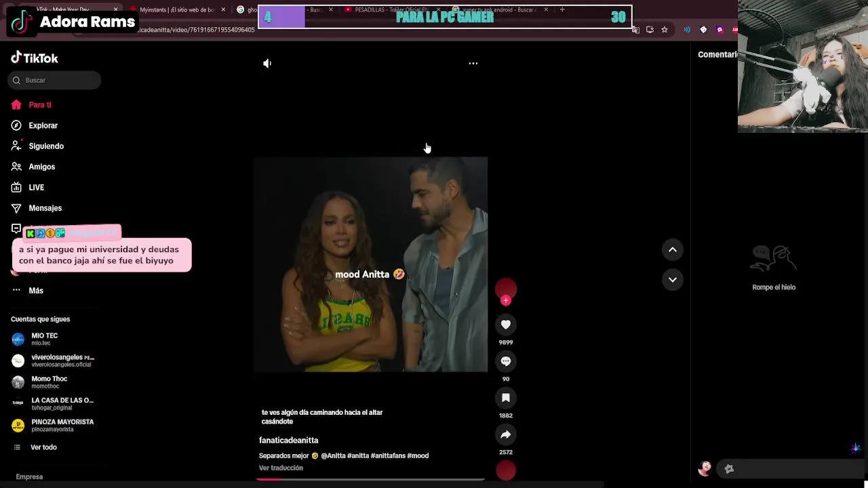Image resolution: width=868 pixels, height=488 pixels.
Task: Open the fanaticadeanitta creator profile
Action: (x=288, y=441)
